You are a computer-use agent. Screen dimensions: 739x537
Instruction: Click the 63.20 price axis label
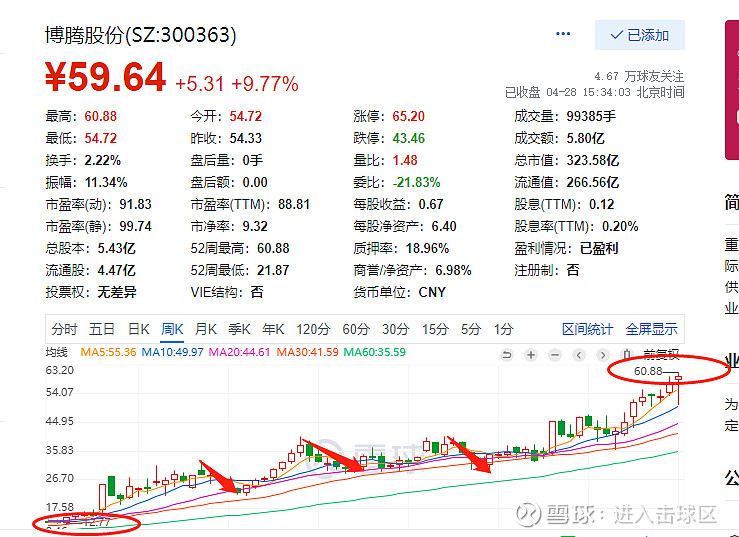(x=59, y=370)
